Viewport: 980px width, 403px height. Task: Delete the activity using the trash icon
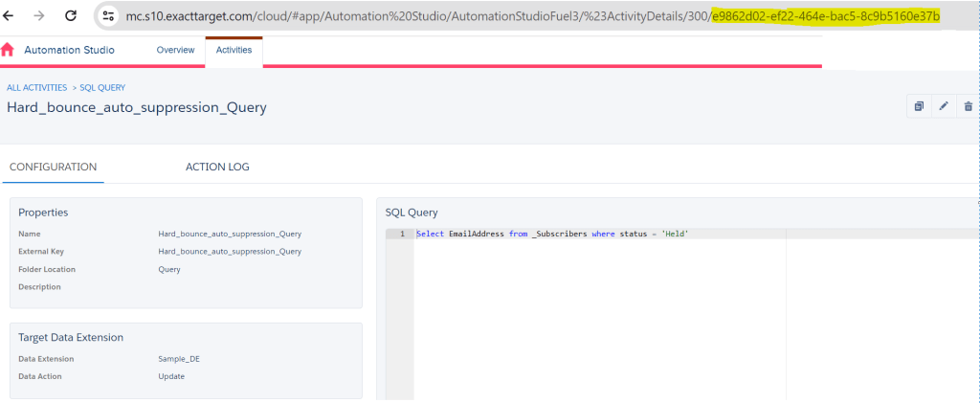pyautogui.click(x=968, y=106)
